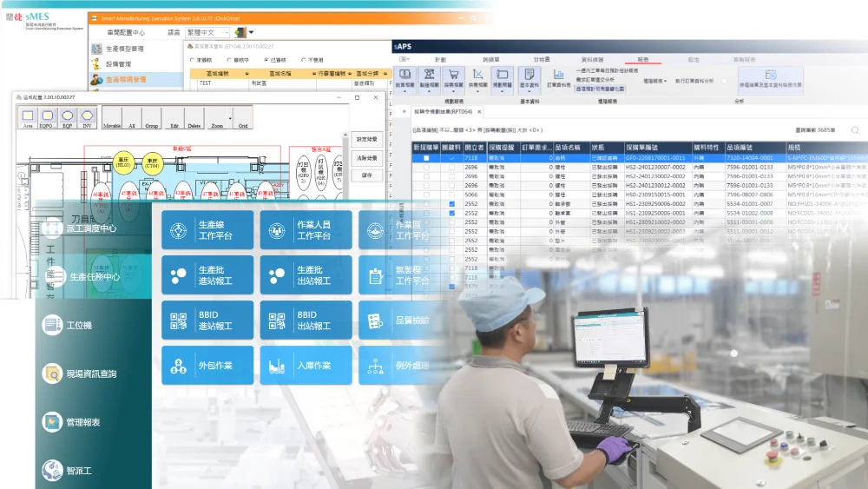Select the 不使用 radio button
Viewport: 868px width, 489px height.
(x=303, y=60)
